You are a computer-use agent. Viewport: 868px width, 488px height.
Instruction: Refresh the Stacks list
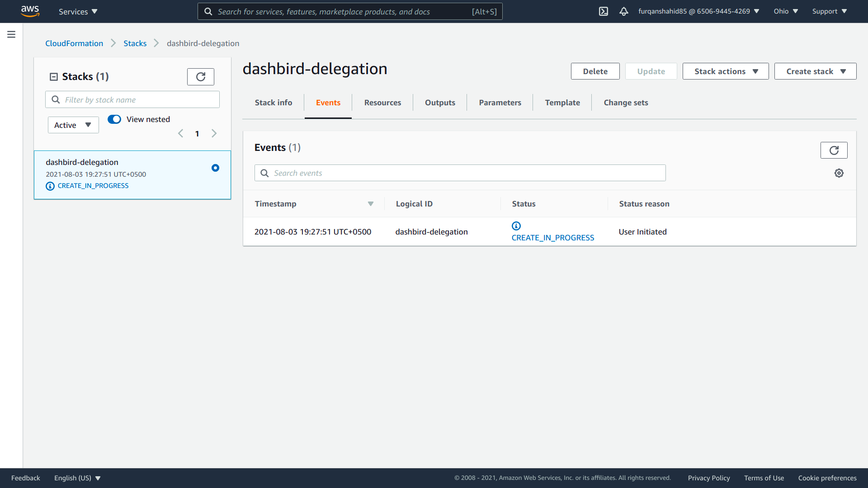click(x=201, y=77)
